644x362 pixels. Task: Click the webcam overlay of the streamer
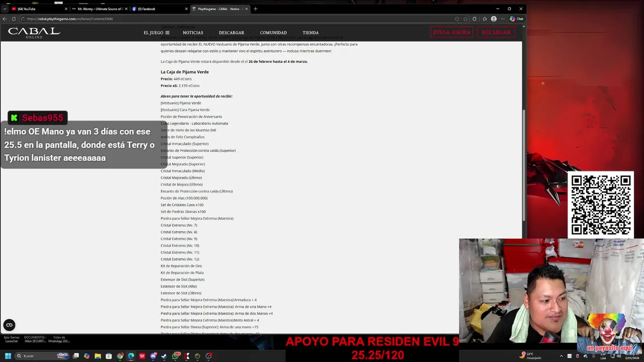(551, 290)
